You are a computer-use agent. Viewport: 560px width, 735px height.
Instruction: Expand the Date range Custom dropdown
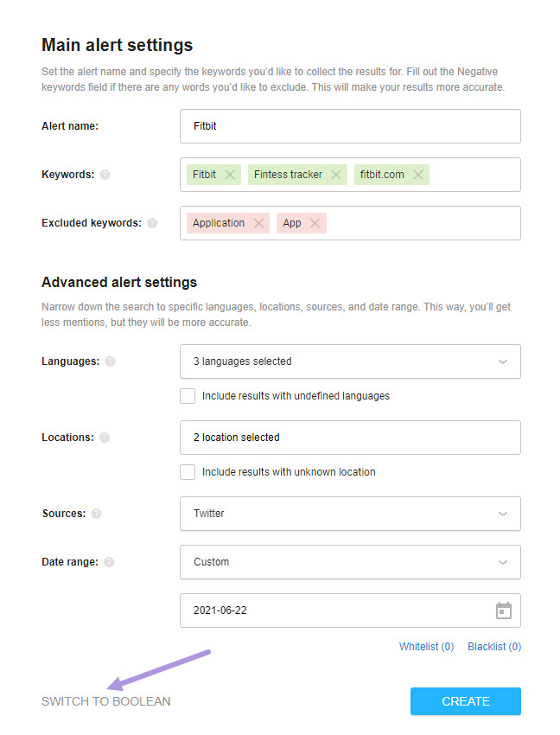[351, 562]
